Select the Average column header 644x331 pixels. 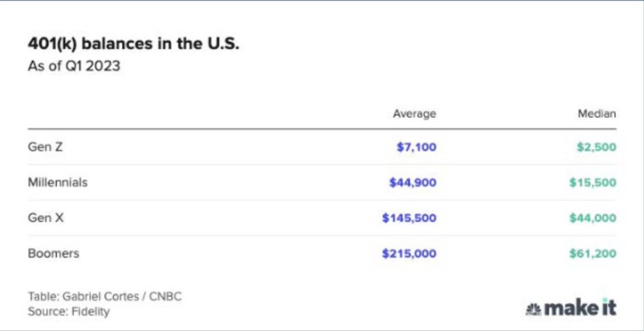click(414, 114)
